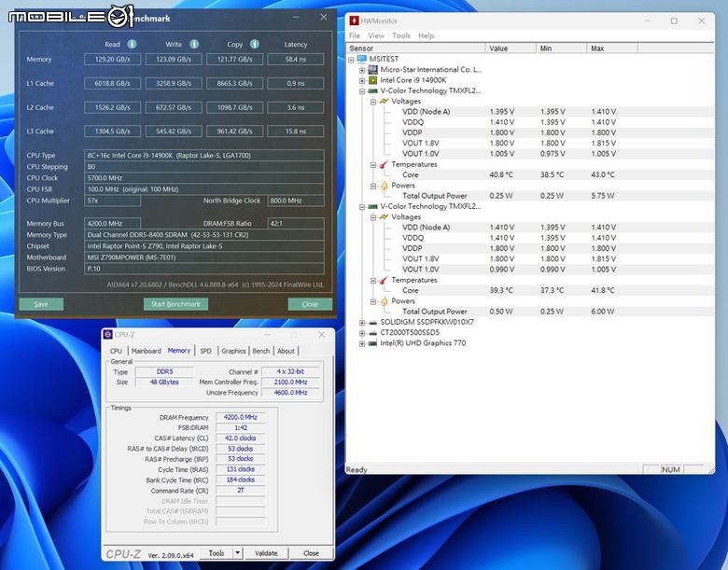
Task: Switch to the Bench tab in CPU-Z
Action: 261,351
